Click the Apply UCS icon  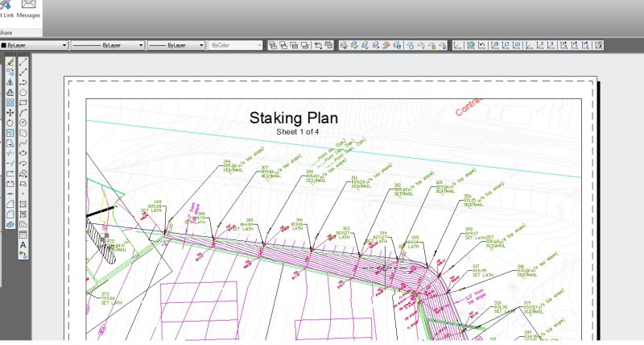[598, 45]
